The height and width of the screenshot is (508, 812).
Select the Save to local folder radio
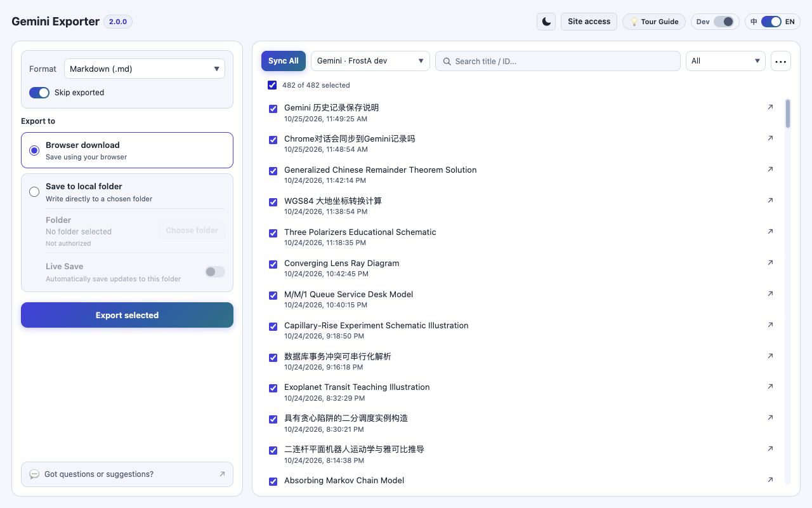click(x=34, y=192)
